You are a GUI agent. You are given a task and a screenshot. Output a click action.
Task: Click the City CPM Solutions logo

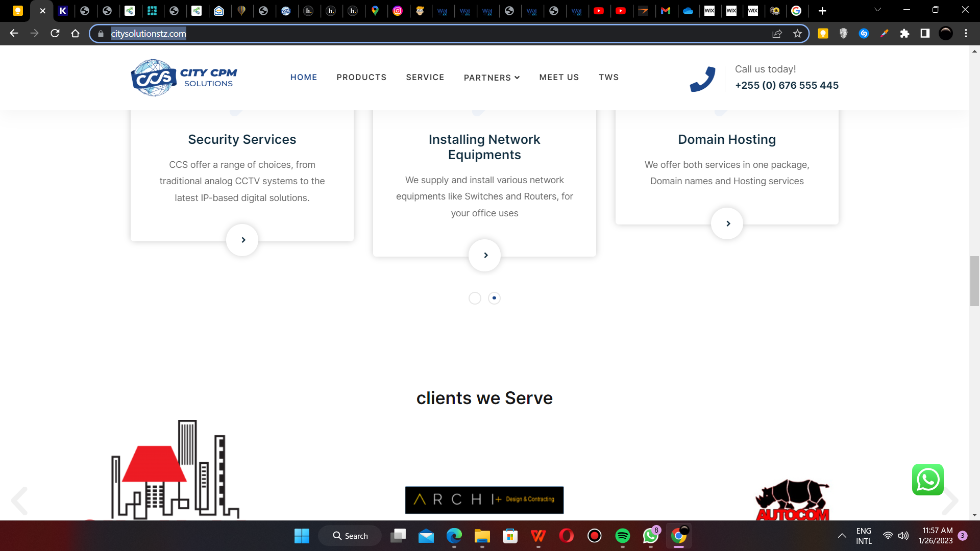tap(184, 78)
